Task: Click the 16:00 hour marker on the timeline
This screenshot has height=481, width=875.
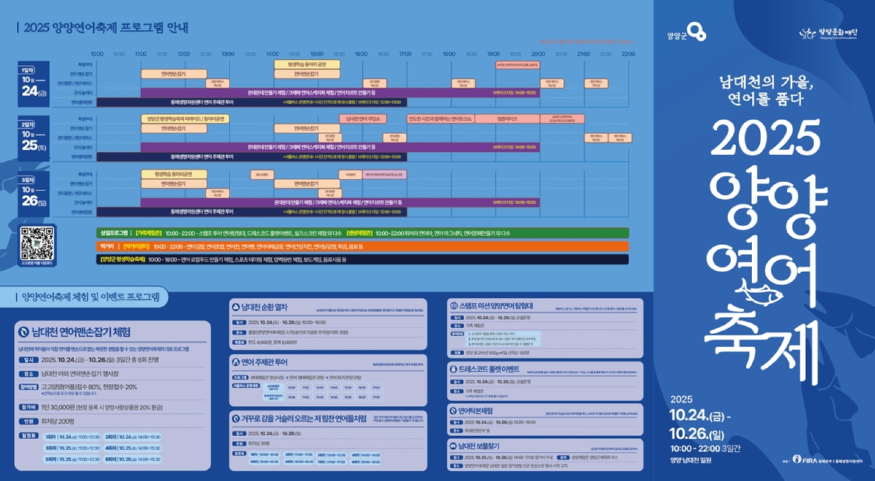Action: 361,54
